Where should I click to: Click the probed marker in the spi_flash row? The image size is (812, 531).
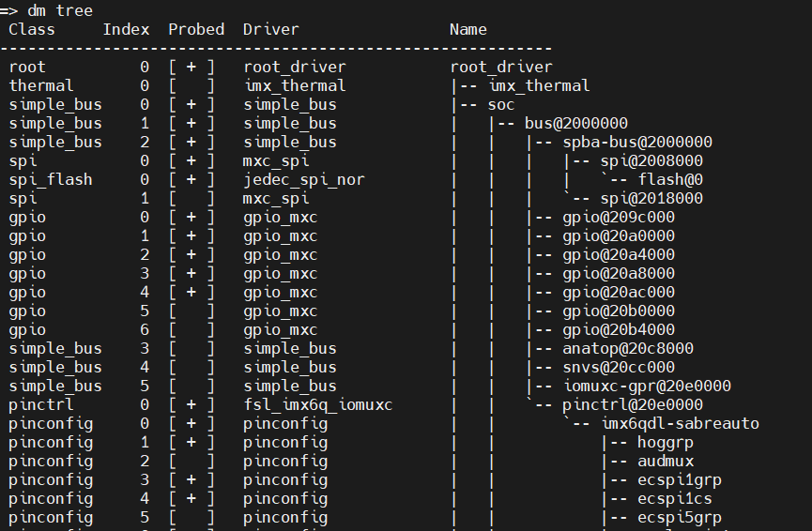(192, 179)
